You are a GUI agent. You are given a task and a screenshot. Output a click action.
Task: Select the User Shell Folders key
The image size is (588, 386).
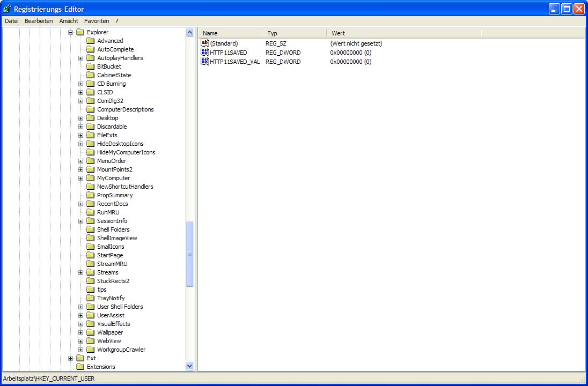coord(120,307)
